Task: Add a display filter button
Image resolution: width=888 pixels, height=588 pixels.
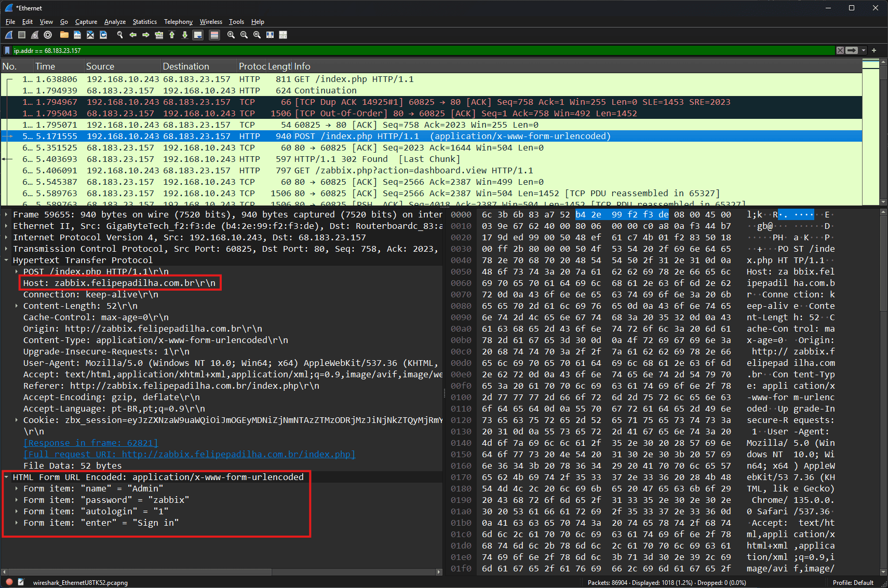Action: [874, 50]
